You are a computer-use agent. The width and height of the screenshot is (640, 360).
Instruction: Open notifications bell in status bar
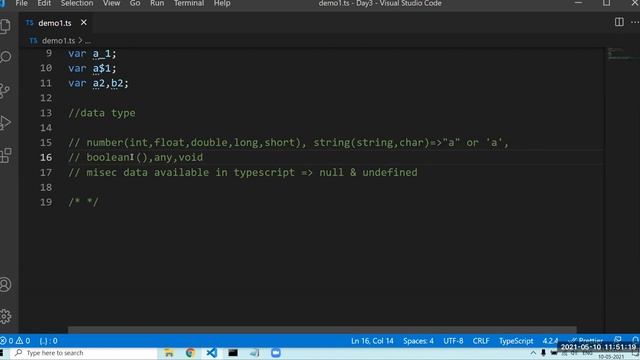[635, 340]
